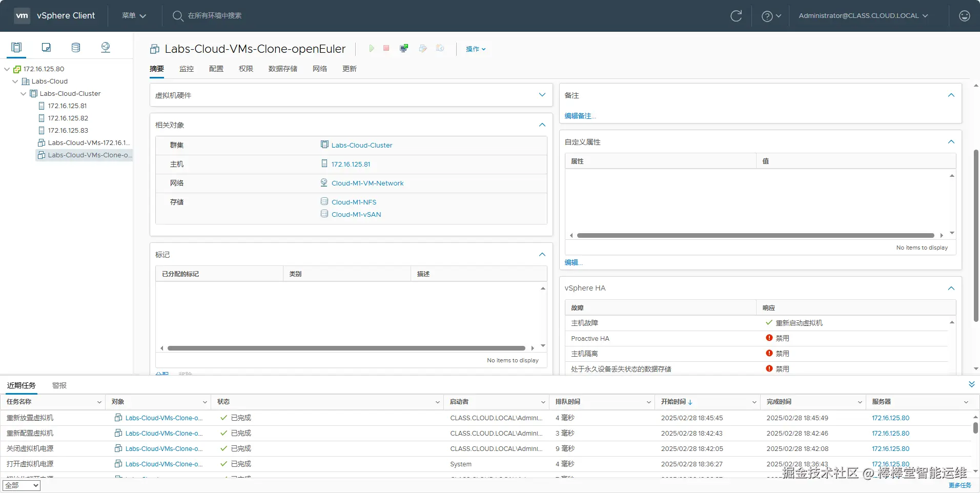The image size is (980, 493).
Task: Open the 状态 column filter chevron
Action: (x=438, y=402)
